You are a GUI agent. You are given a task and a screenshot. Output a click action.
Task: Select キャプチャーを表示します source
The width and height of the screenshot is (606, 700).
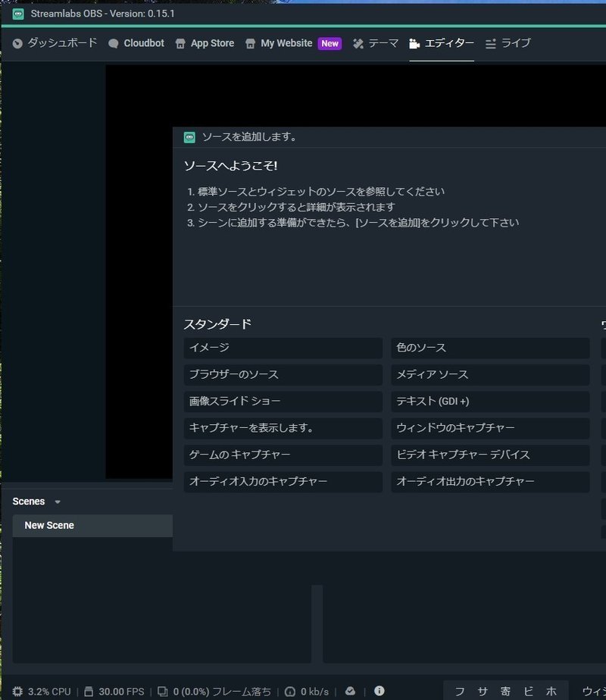coord(283,428)
